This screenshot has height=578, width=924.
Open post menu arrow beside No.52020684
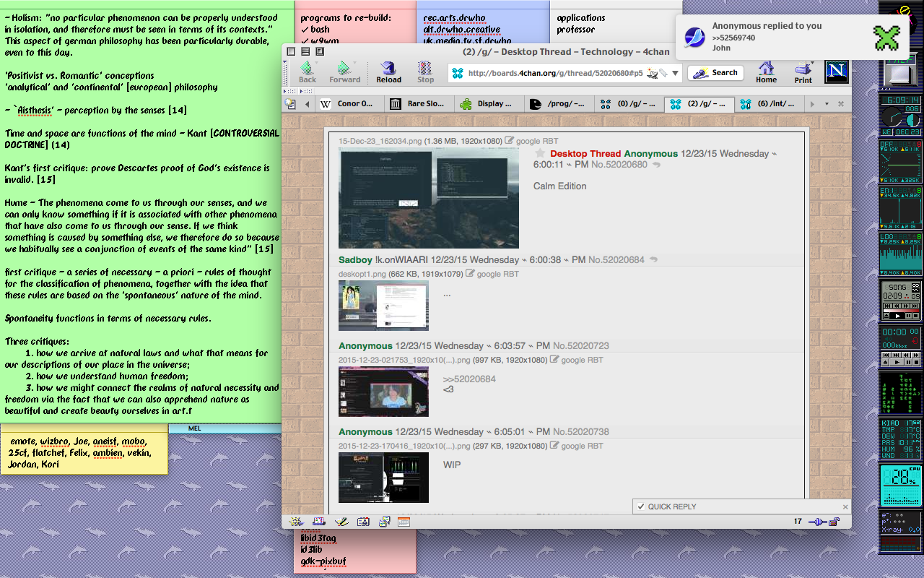(654, 260)
